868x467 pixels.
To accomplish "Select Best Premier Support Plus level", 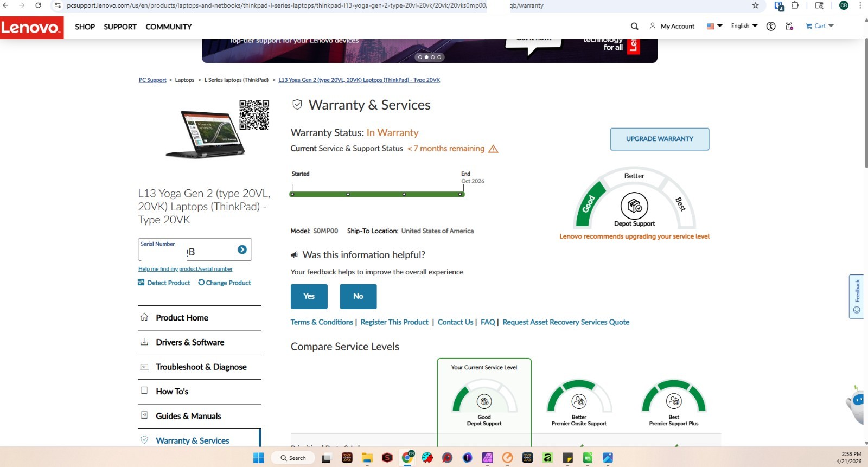I will tap(674, 402).
